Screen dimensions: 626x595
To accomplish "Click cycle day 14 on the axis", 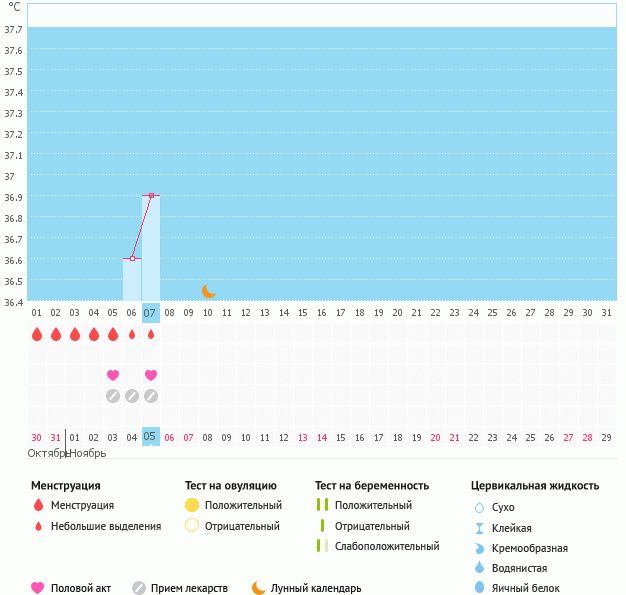I will pyautogui.click(x=284, y=313).
